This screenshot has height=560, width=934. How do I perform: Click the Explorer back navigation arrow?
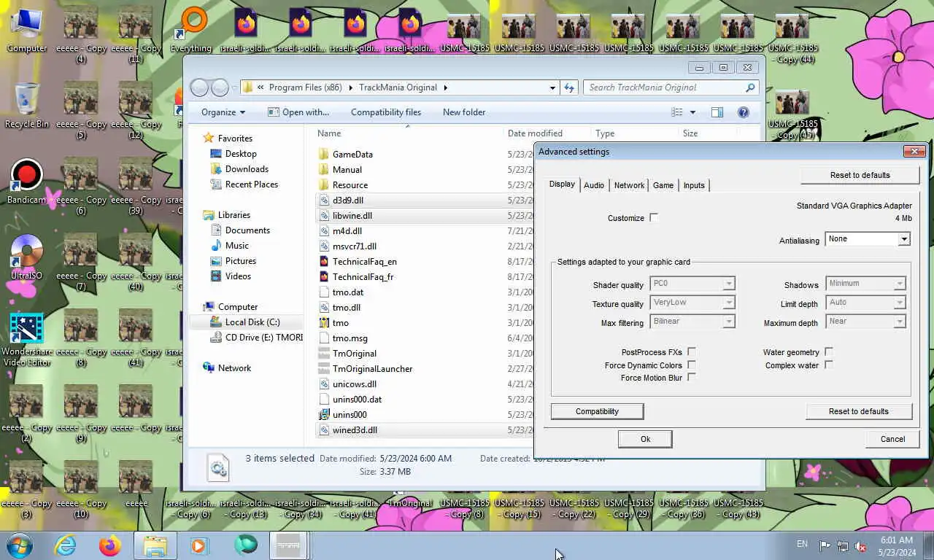199,87
